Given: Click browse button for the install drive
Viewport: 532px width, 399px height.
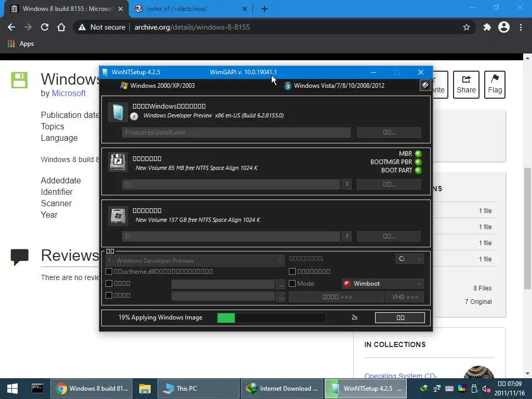Looking at the screenshot, I should 389,236.
